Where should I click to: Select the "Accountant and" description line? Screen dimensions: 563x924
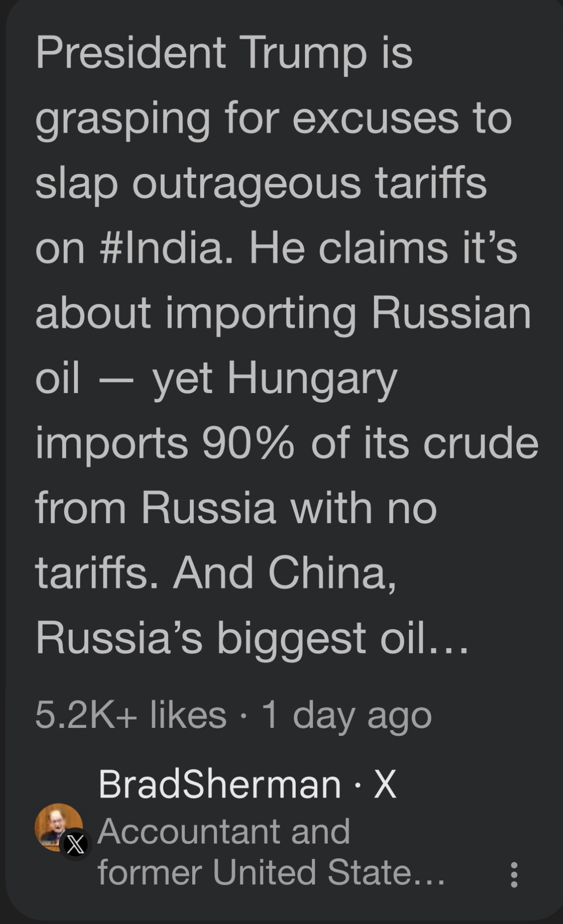224,831
